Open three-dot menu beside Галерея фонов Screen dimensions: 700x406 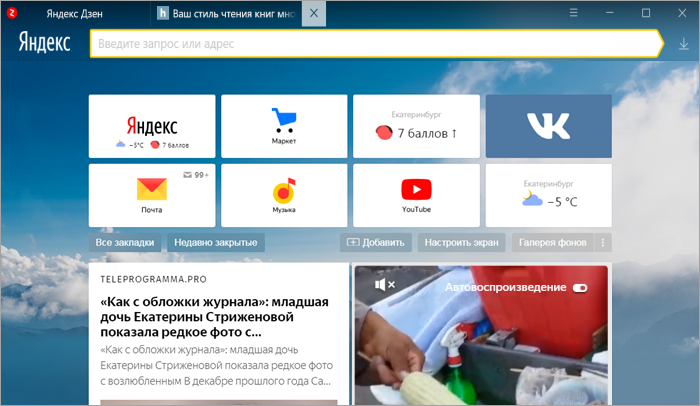pos(603,243)
